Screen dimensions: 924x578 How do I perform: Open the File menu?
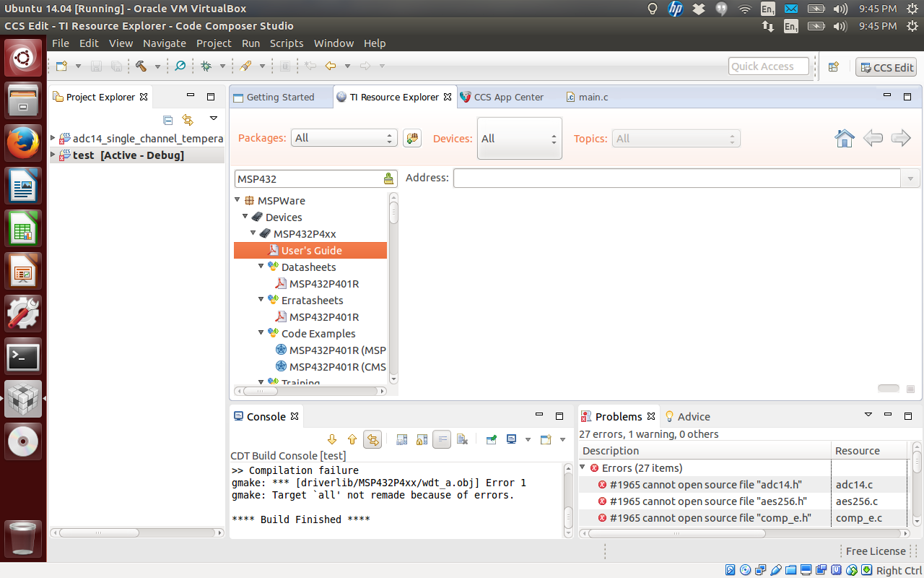pos(61,43)
